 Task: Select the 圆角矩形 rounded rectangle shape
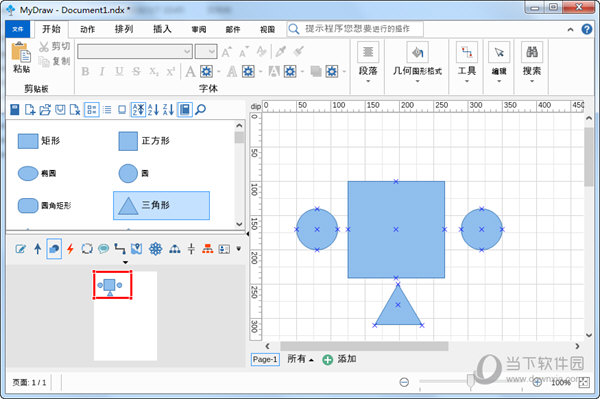pyautogui.click(x=44, y=205)
